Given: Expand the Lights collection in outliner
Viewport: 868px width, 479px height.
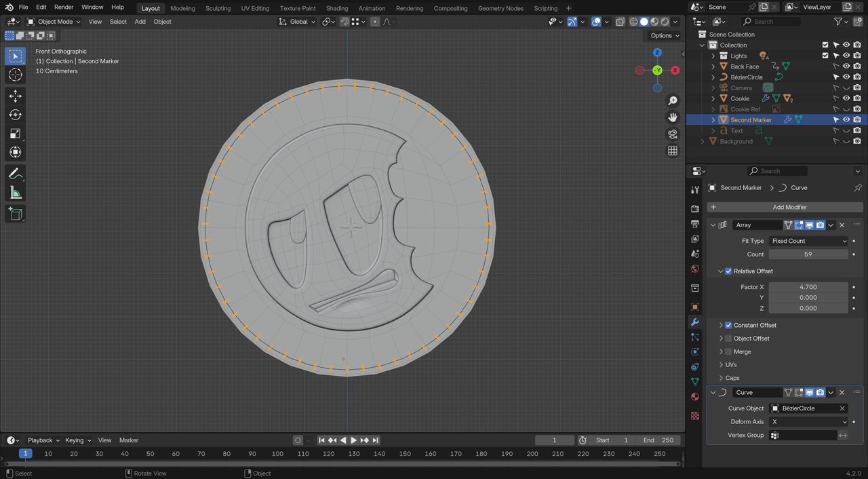Looking at the screenshot, I should click(713, 56).
